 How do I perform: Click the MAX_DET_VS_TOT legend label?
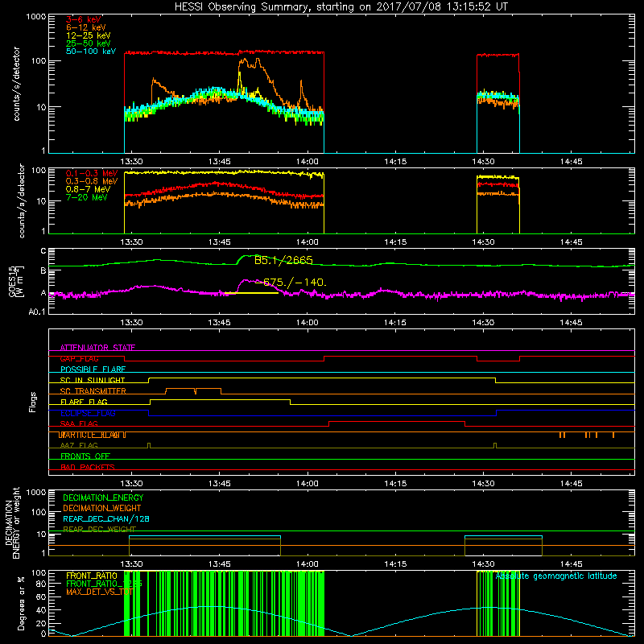point(100,592)
